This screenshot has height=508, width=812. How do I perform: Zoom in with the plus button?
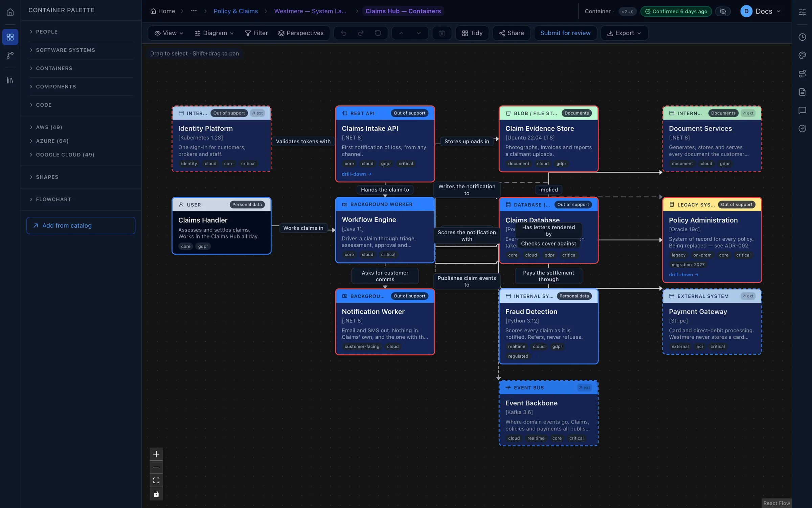tap(156, 454)
